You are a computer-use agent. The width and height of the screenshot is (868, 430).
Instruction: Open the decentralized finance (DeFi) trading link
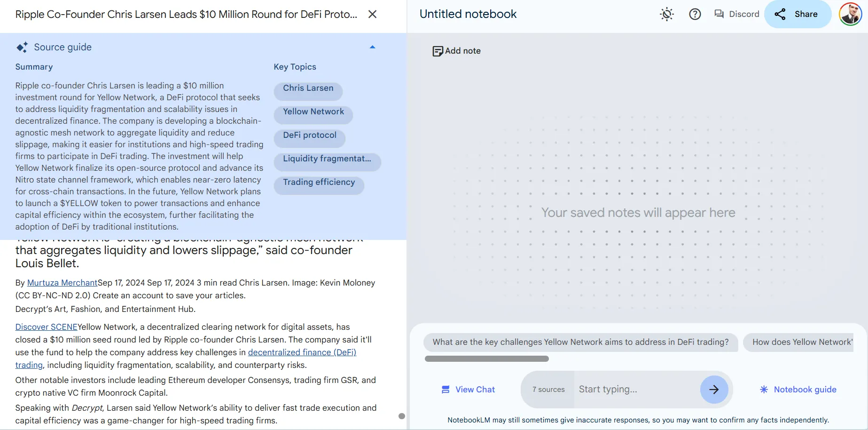[x=302, y=352]
